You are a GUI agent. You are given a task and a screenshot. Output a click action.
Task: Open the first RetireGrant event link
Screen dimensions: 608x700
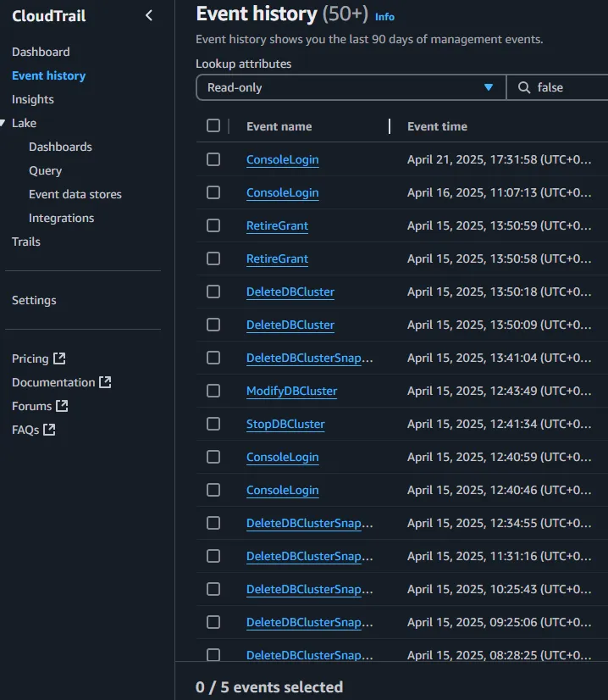[277, 225]
